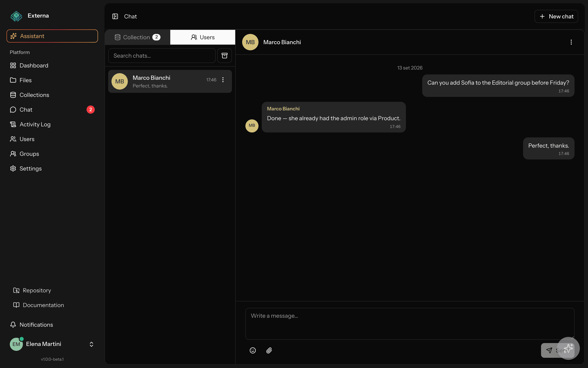Click the Chat page title

130,16
